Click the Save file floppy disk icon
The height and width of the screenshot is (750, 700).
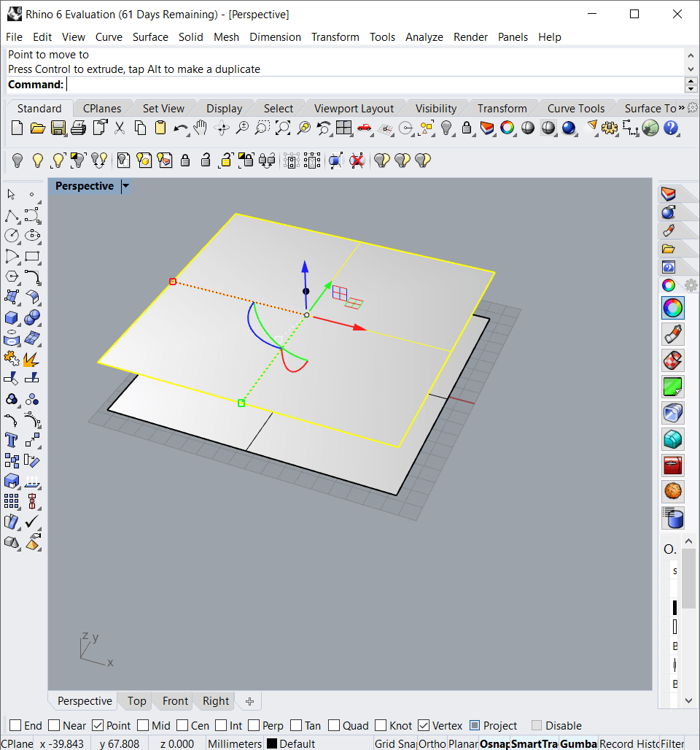coord(58,128)
